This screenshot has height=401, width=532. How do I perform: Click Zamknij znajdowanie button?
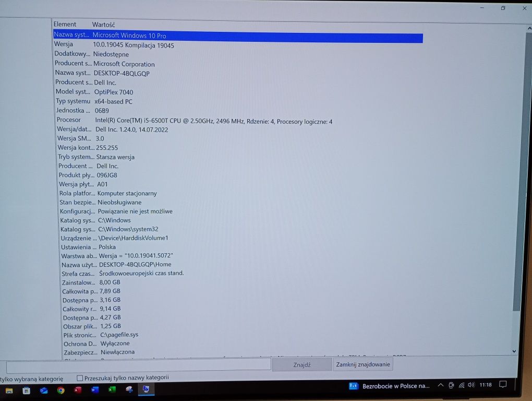pos(362,364)
